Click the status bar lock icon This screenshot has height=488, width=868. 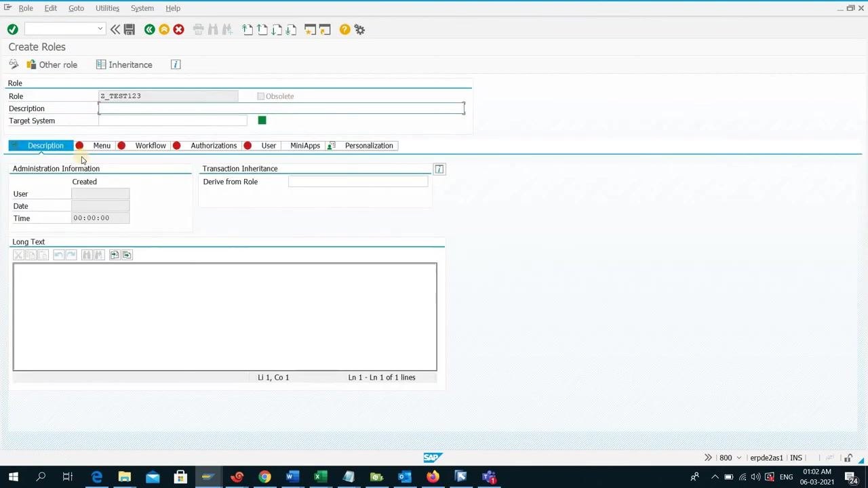tap(848, 458)
